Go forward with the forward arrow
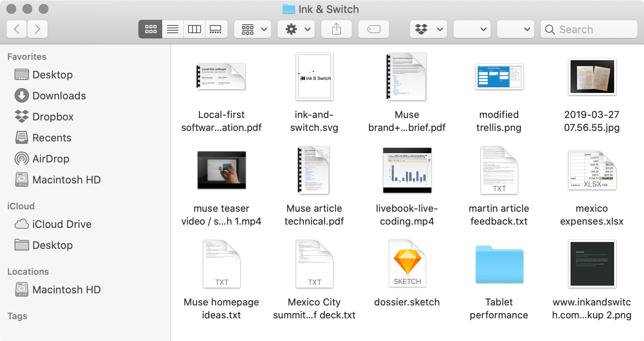This screenshot has height=341, width=644. point(38,29)
